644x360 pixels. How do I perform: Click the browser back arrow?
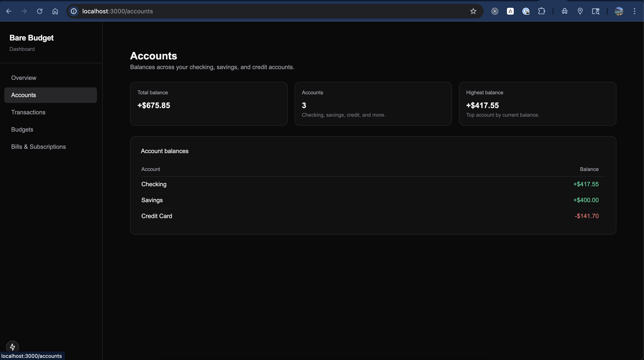pos(9,11)
